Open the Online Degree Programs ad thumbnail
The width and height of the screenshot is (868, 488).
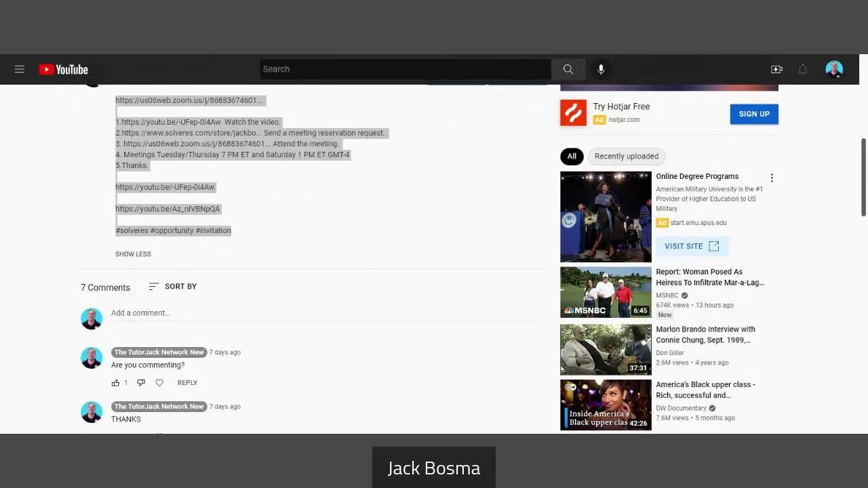point(606,217)
